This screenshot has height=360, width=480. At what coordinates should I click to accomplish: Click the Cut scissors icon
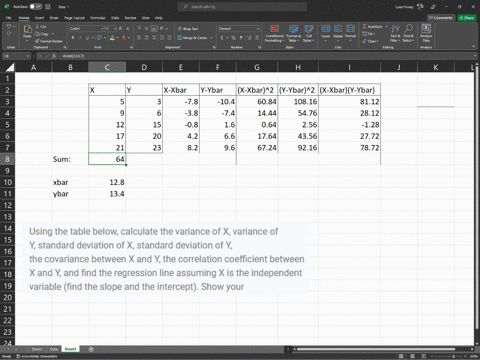click(x=37, y=26)
